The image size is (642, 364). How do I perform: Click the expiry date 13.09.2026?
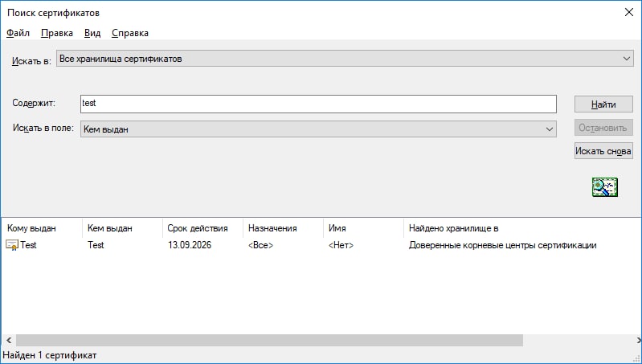click(x=189, y=245)
